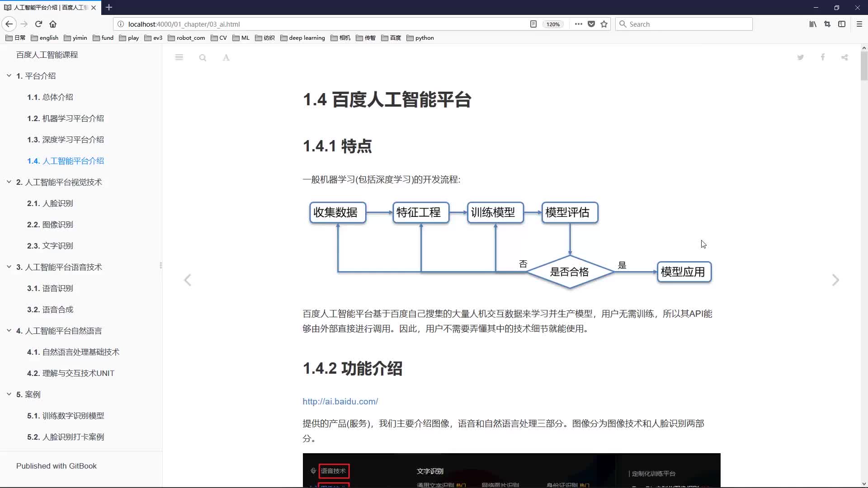Open the browser home page

tap(53, 24)
